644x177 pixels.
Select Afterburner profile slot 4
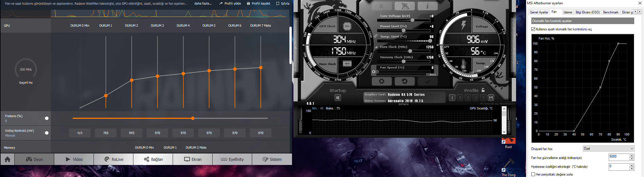475,98
